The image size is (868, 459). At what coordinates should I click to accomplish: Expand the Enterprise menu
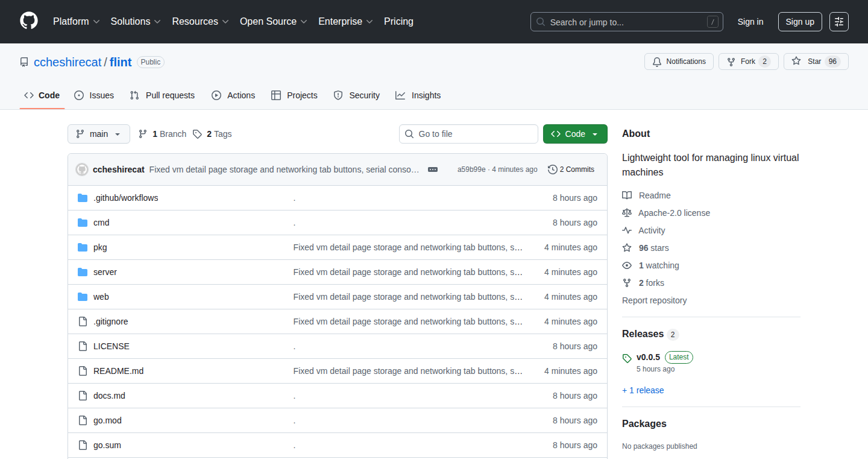tap(345, 22)
